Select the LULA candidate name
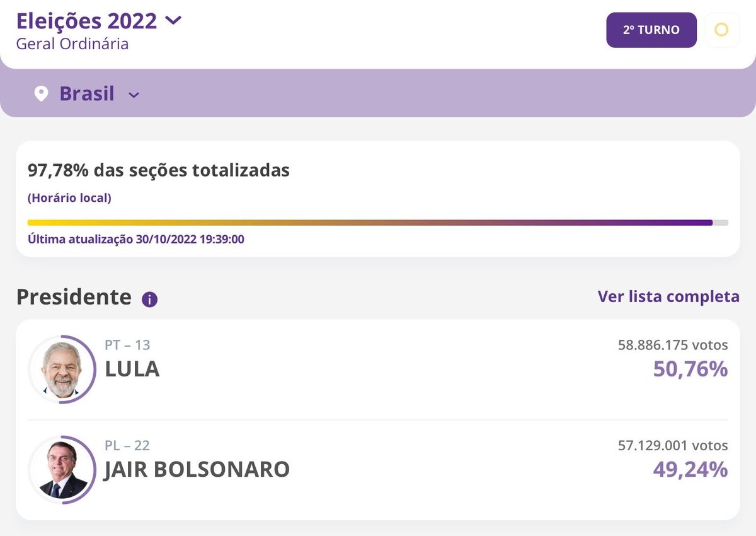This screenshot has height=536, width=756. pyautogui.click(x=132, y=370)
